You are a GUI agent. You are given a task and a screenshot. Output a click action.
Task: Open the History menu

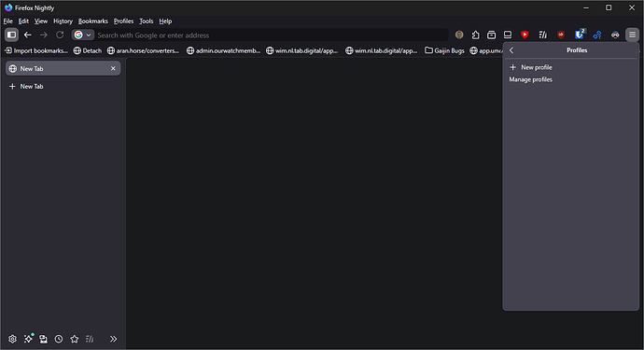[63, 21]
